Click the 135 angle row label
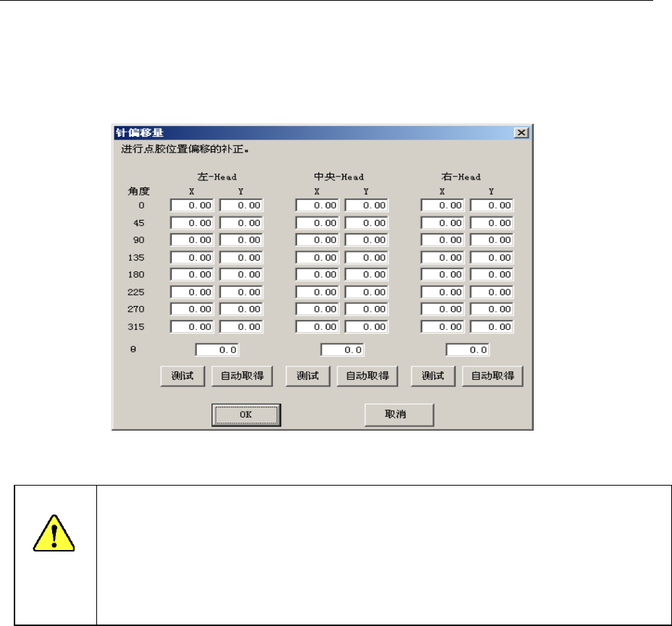Image resolution: width=672 pixels, height=626 pixels. tap(136, 258)
